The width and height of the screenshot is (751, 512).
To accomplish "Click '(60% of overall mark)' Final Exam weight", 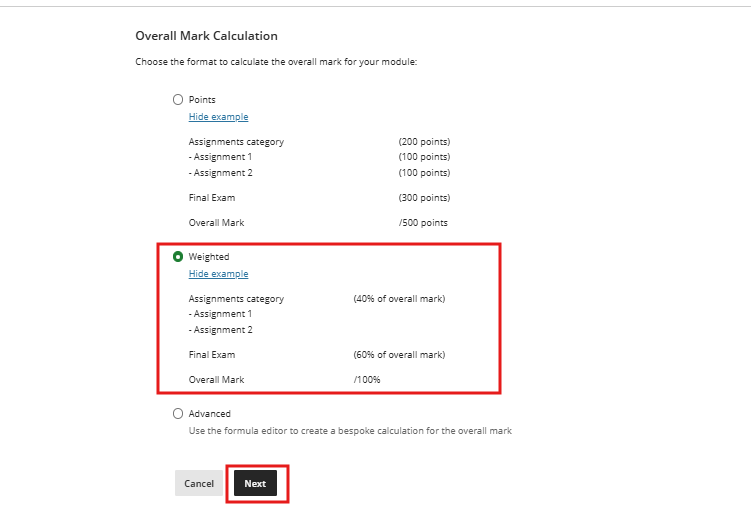I will pos(399,355).
